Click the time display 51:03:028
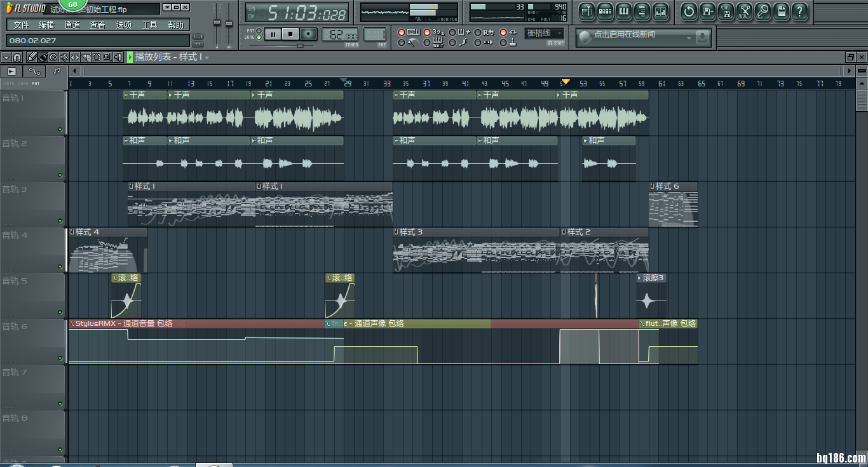Image resolution: width=868 pixels, height=467 pixels. click(297, 13)
